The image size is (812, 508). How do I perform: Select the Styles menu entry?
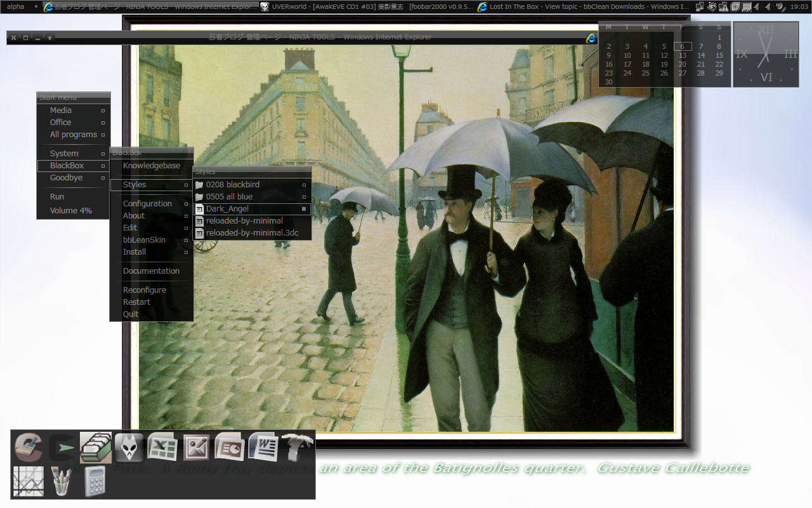tap(152, 185)
